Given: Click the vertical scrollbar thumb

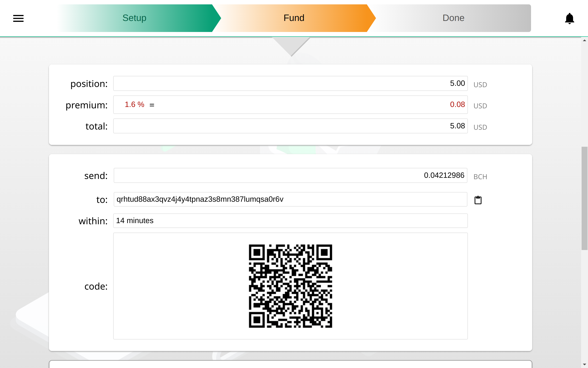Looking at the screenshot, I should 584,198.
